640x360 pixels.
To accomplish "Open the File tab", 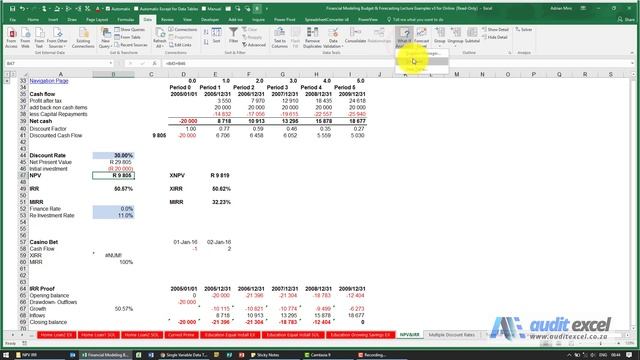I will coord(13,19).
